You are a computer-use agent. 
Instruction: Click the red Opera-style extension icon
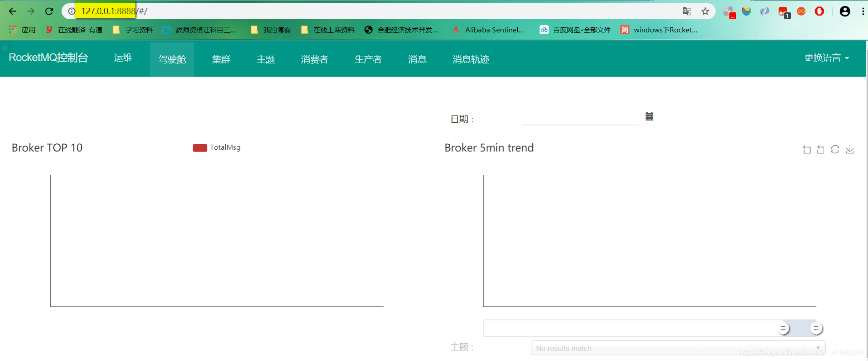pos(820,11)
